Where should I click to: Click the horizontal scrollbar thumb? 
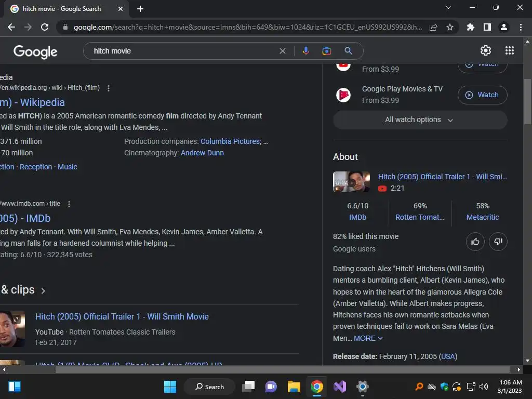[282, 369]
